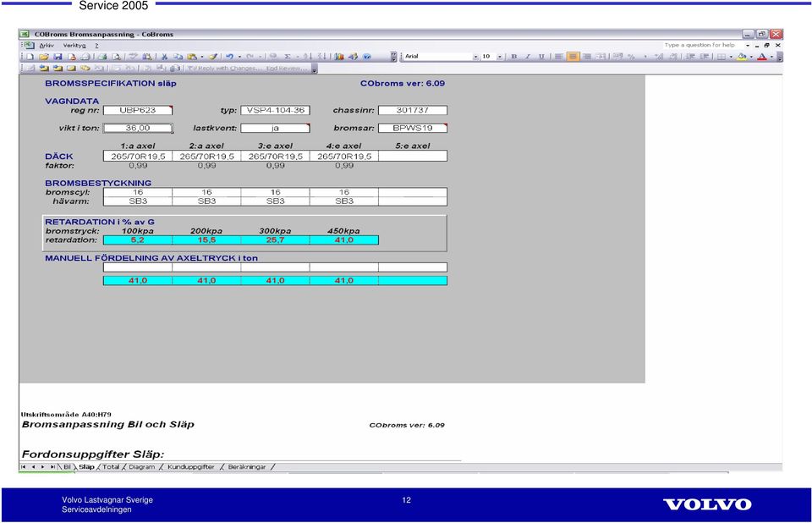Click the Merge and Center icon
This screenshot has width=812, height=523.
point(601,57)
